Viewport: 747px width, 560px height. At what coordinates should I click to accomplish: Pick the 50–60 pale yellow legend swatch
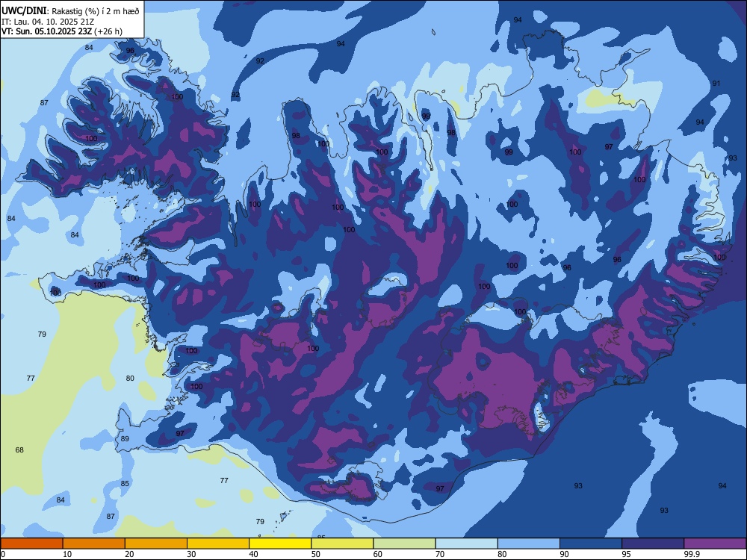pyautogui.click(x=343, y=544)
